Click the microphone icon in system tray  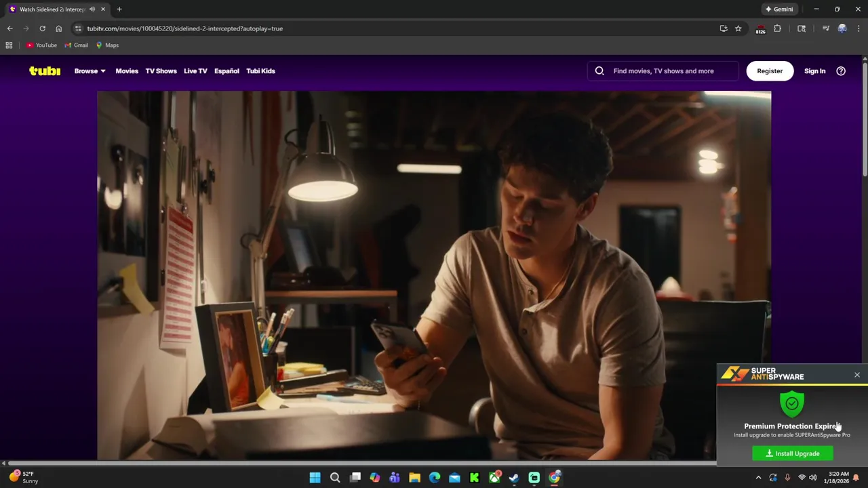pos(787,478)
